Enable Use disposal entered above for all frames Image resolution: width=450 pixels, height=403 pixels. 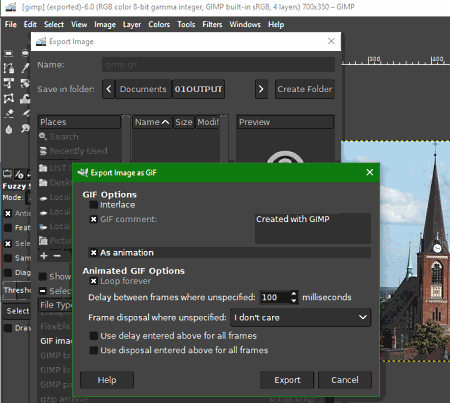coord(94,350)
